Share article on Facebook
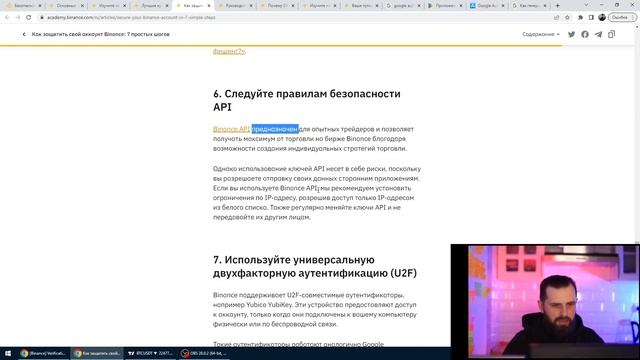The height and width of the screenshot is (360, 640). 585,34
